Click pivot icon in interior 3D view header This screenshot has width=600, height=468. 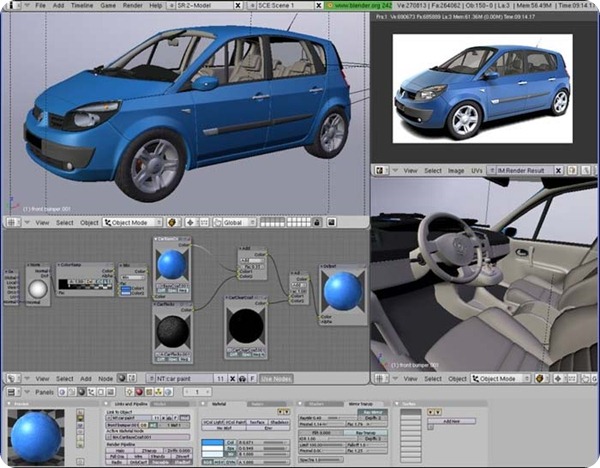(558, 378)
